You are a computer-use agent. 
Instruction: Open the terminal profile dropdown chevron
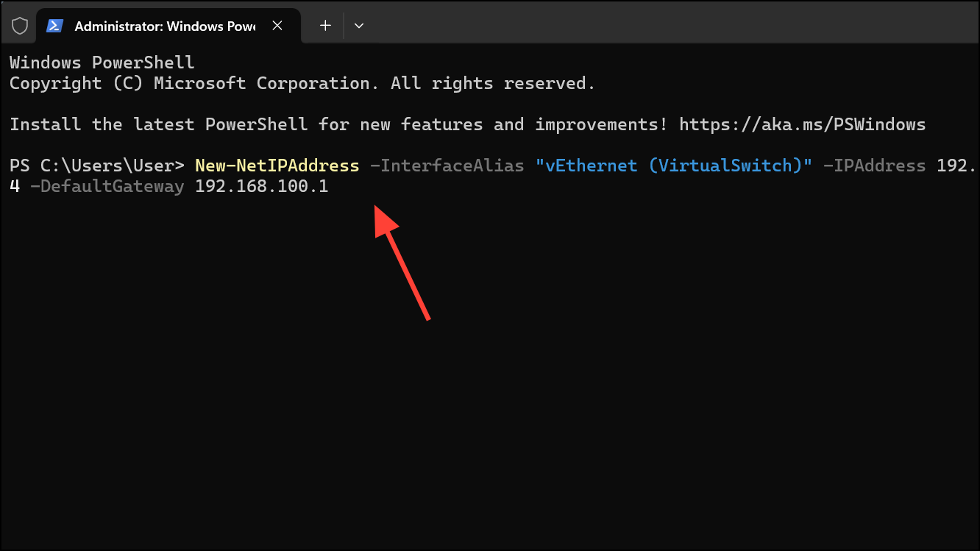click(x=359, y=25)
